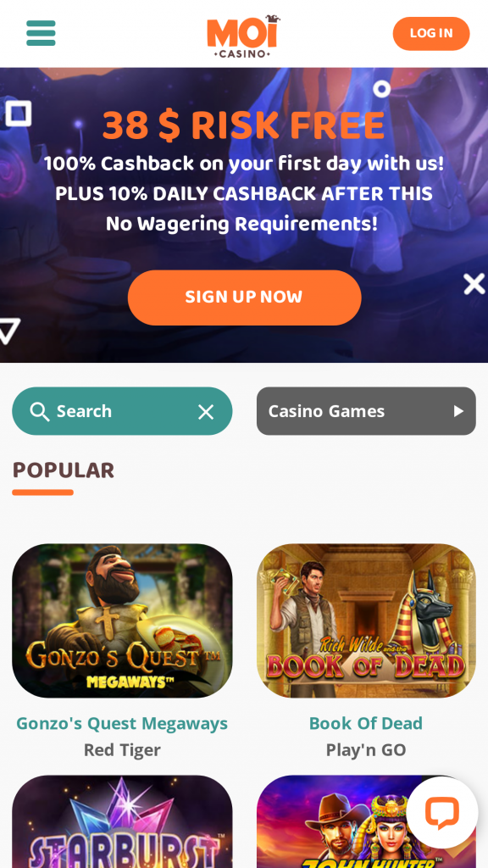Click the magnifying glass search icon
The image size is (488, 868).
click(x=40, y=411)
